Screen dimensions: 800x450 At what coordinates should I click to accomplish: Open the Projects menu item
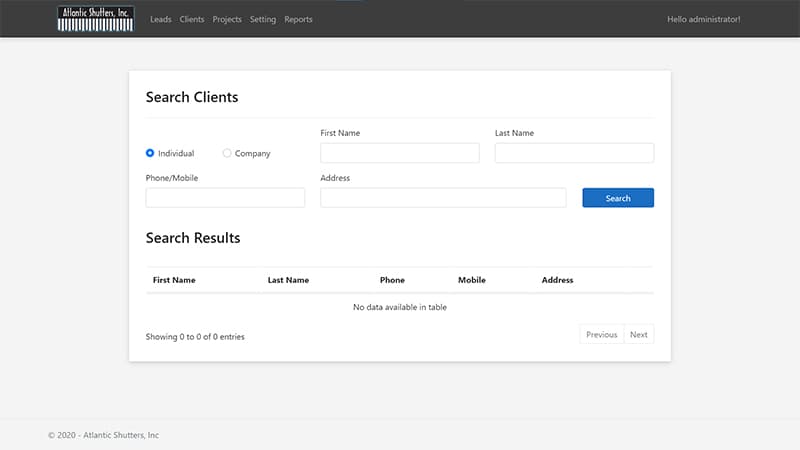pos(227,19)
